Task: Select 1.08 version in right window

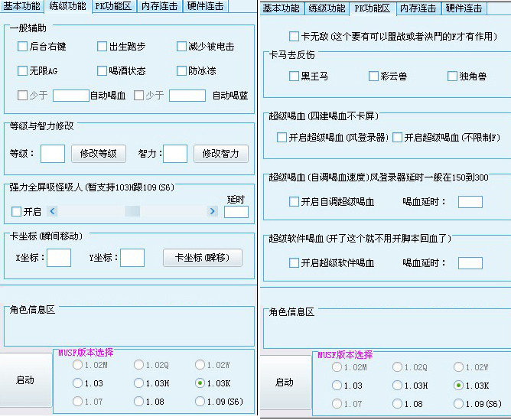Action: (397, 404)
